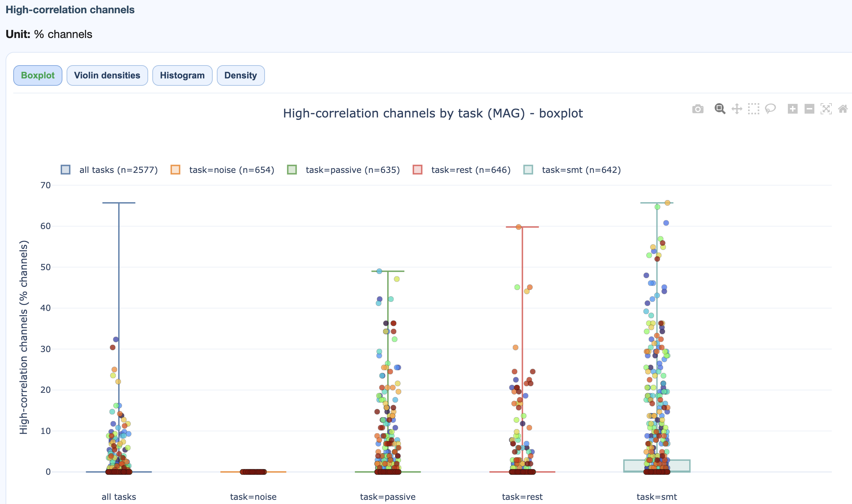Image resolution: width=852 pixels, height=504 pixels.
Task: Click the y-axis tick label 60
Action: click(x=46, y=226)
